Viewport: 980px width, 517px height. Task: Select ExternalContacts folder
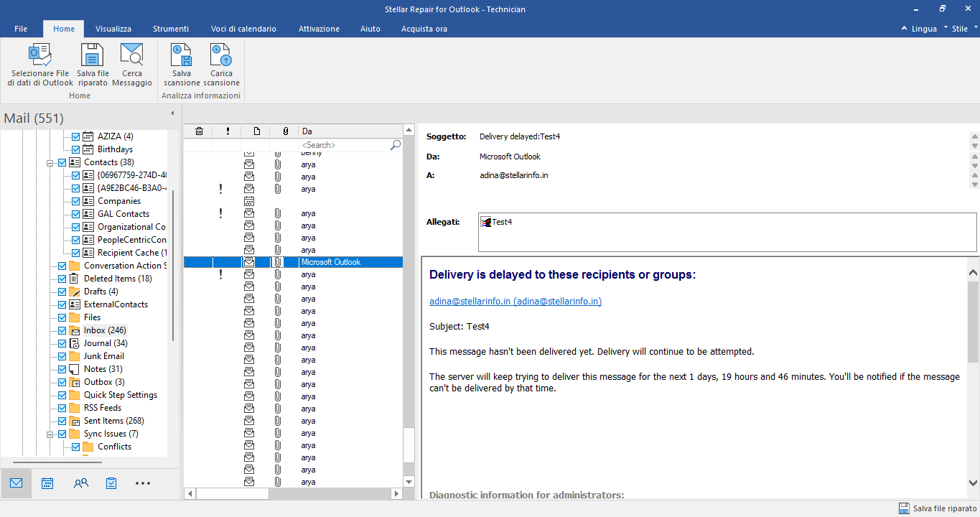[x=116, y=304]
